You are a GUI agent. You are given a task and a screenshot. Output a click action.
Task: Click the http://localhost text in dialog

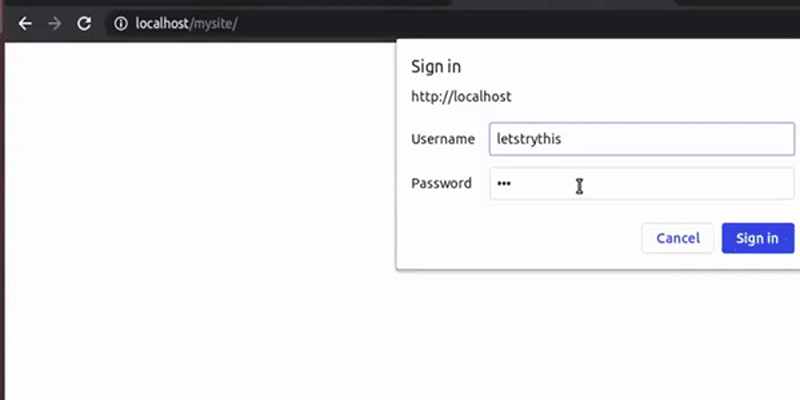(462, 97)
